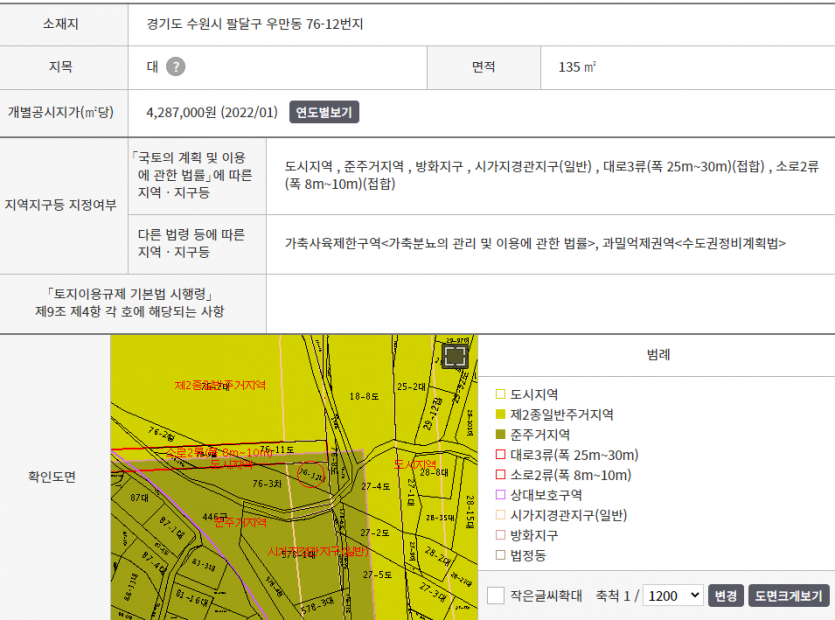The height and width of the screenshot is (620, 835).
Task: Open the 축척 1200 scale dropdown
Action: [x=673, y=596]
